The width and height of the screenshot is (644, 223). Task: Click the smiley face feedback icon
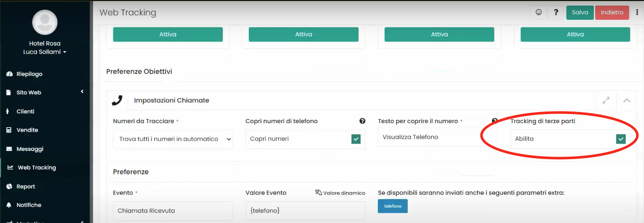(x=538, y=12)
